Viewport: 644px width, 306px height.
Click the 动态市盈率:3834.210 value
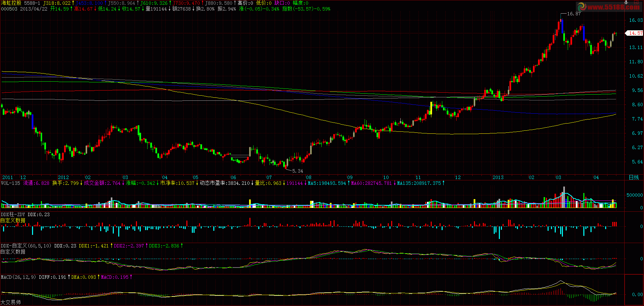pyautogui.click(x=225, y=183)
